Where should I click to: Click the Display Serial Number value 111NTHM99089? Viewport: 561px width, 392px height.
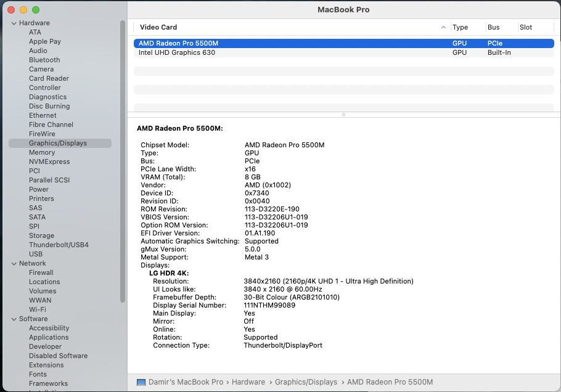coord(269,306)
